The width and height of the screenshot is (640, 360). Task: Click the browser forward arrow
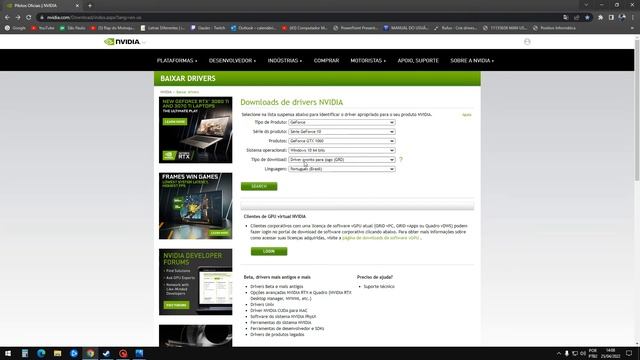(18, 18)
